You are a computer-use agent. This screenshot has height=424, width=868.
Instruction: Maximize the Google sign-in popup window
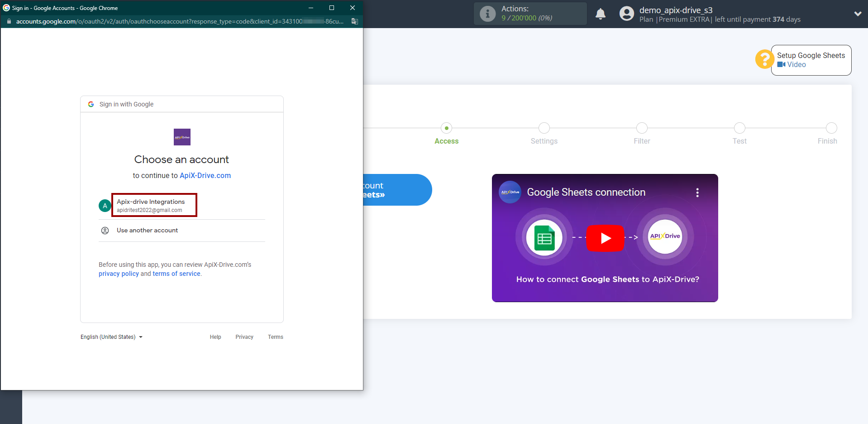332,8
